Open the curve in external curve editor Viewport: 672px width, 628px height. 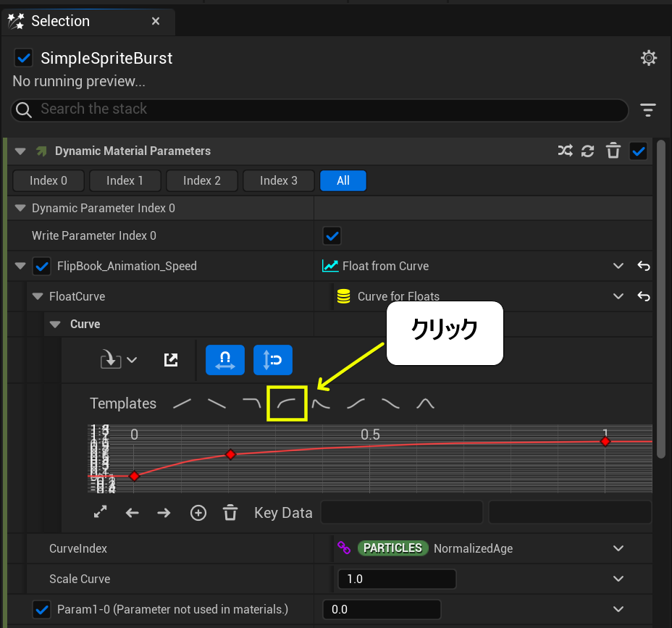[x=171, y=360]
